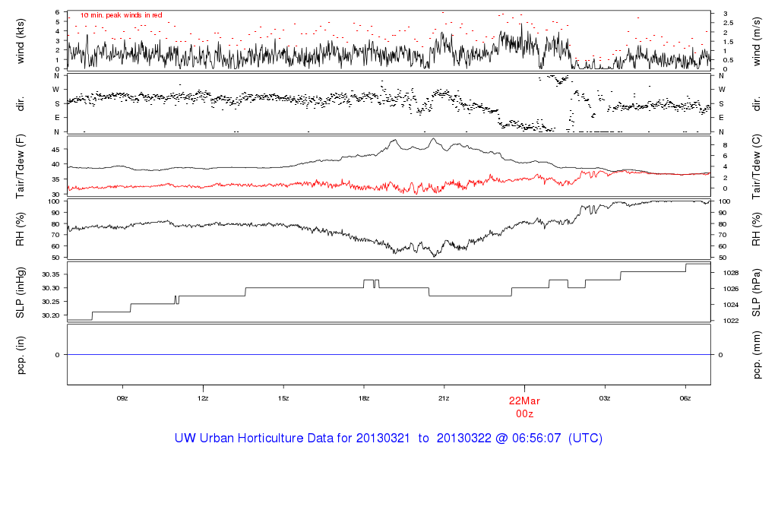Viewport: 778px width, 532px height.
Task: Click the "1022" hPa tick value
Action: click(x=731, y=321)
